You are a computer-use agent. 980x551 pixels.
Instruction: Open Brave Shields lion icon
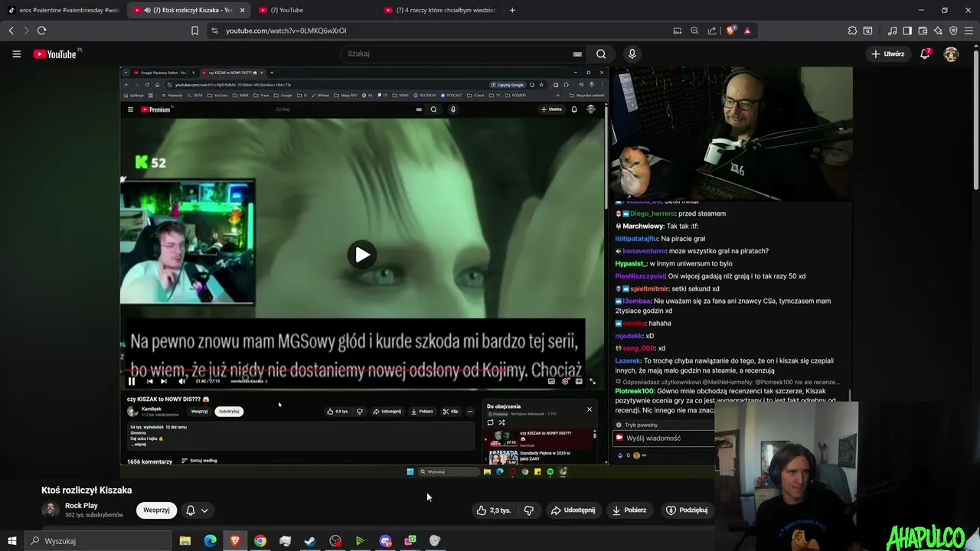point(730,31)
